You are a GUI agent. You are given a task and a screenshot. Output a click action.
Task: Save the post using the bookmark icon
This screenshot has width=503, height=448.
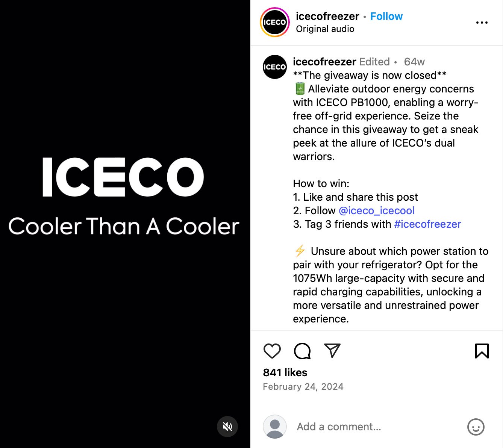(x=482, y=351)
